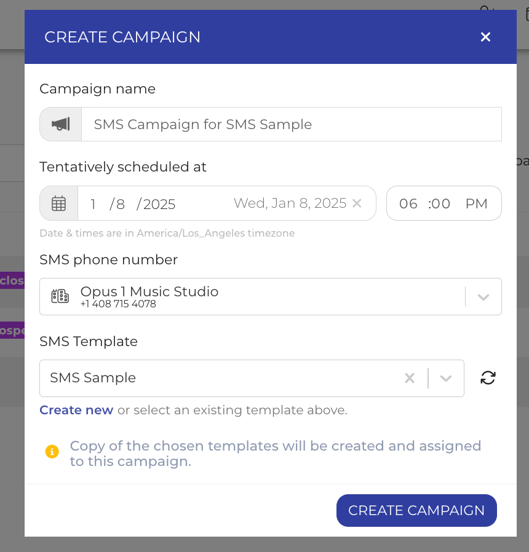Focus the Campaign name text field
529x552 pixels.
click(291, 124)
